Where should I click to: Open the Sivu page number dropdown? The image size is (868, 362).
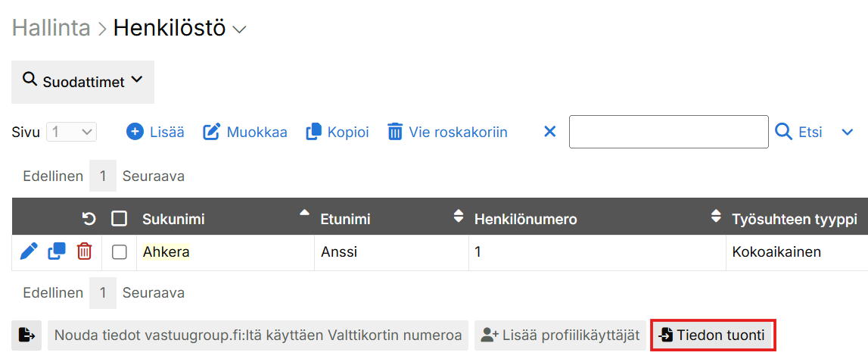click(x=72, y=132)
